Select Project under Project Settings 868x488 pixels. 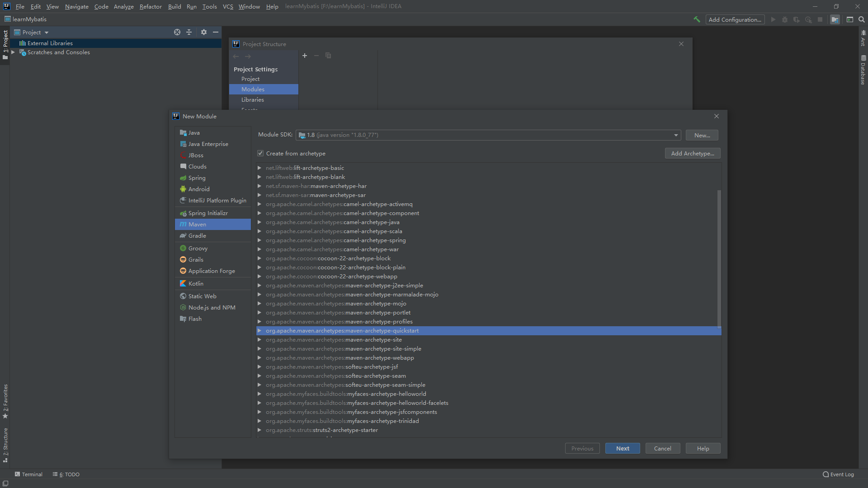(264, 79)
